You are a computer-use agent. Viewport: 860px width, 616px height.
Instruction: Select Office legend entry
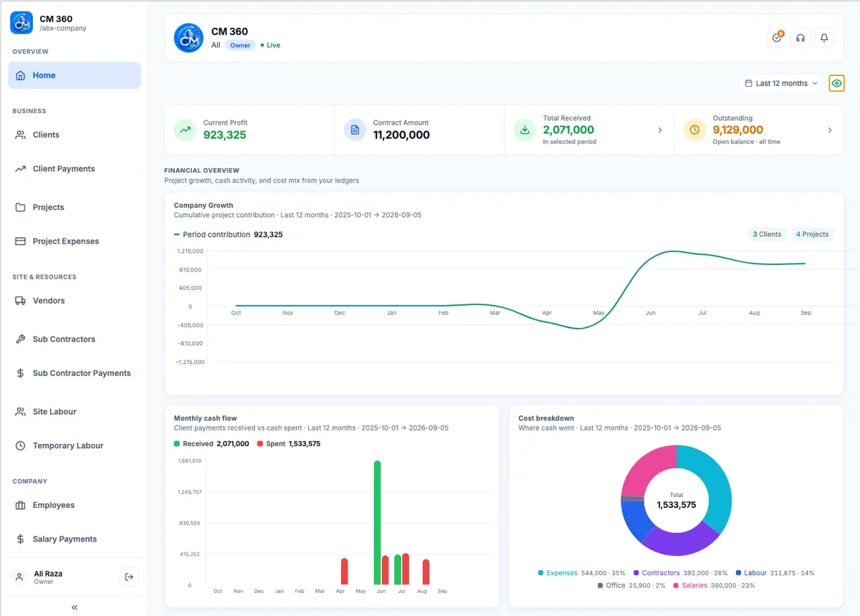631,586
